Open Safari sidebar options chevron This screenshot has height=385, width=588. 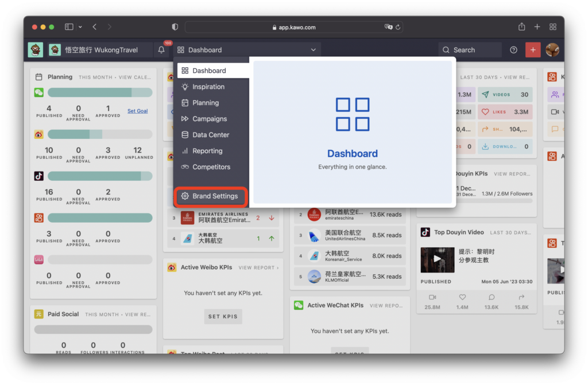point(80,27)
